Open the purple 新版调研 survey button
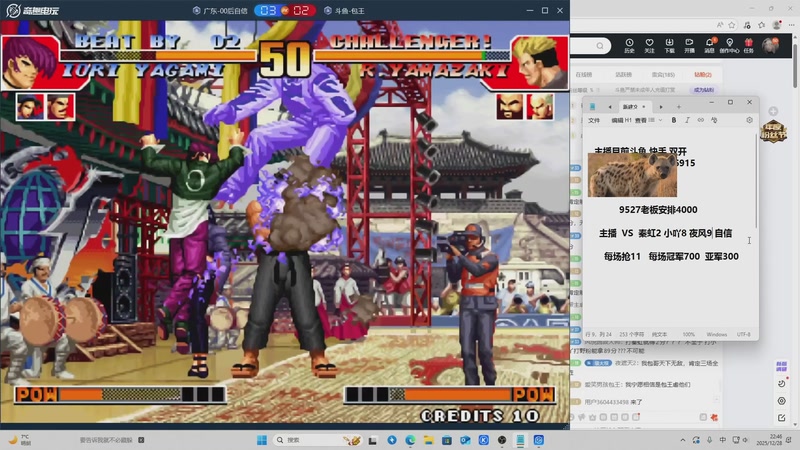Screen dimensions: 800x450 782,366
